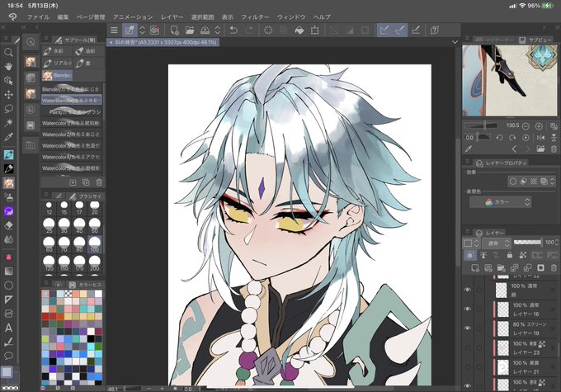
Task: Choose the Watercolor1 brush sub tool
Action: tap(71, 123)
